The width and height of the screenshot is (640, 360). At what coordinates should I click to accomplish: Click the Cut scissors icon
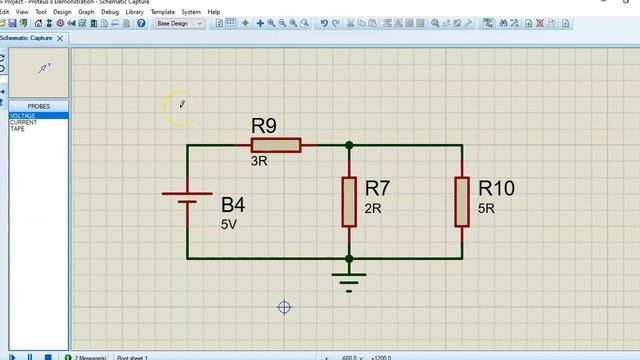[x=350, y=23]
